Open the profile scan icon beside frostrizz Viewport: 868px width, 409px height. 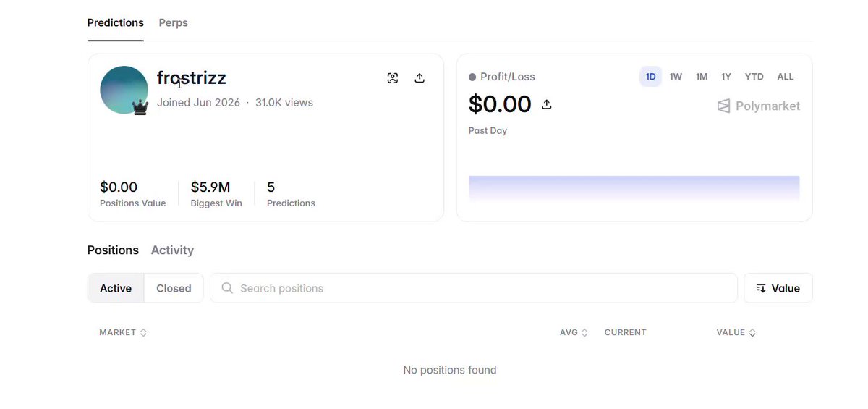point(393,78)
